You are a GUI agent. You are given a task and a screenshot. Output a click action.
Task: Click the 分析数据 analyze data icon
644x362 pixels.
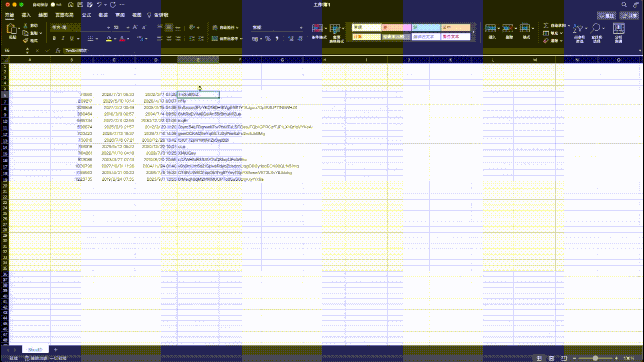[x=618, y=30]
